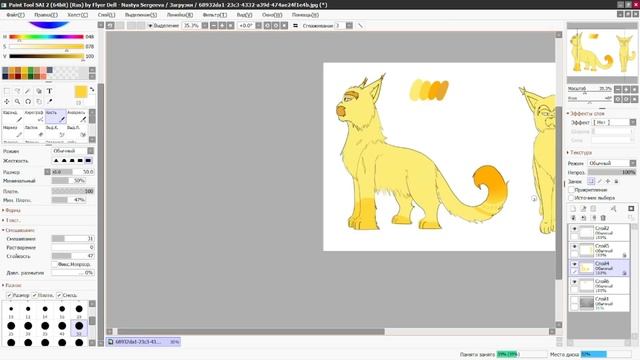Hide layer Слой2 with eye icon
640x360 pixels.
point(574,229)
